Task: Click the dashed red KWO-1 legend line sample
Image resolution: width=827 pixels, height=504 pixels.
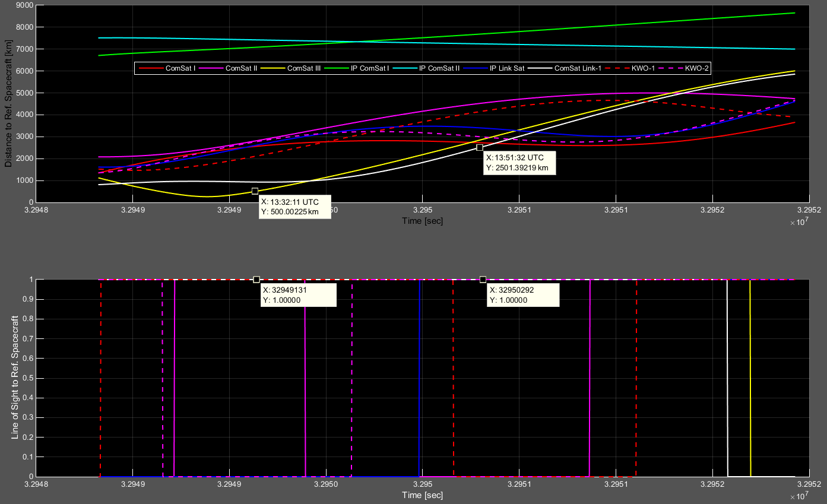Action: point(617,68)
